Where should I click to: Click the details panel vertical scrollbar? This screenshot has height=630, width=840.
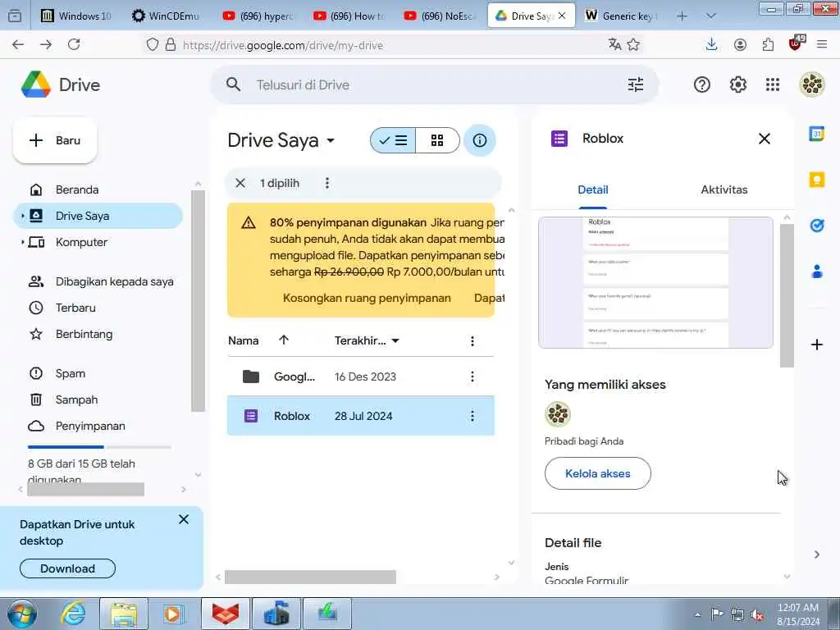[x=787, y=295]
